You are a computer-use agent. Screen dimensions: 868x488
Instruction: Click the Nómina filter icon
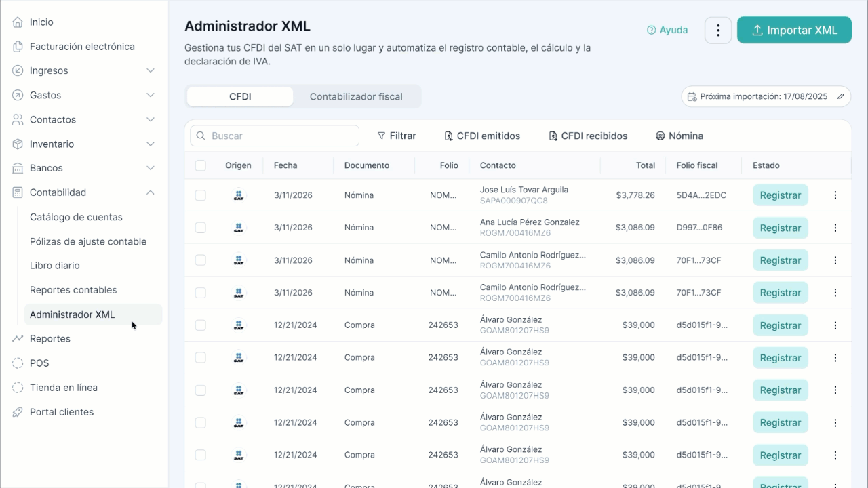pos(660,136)
